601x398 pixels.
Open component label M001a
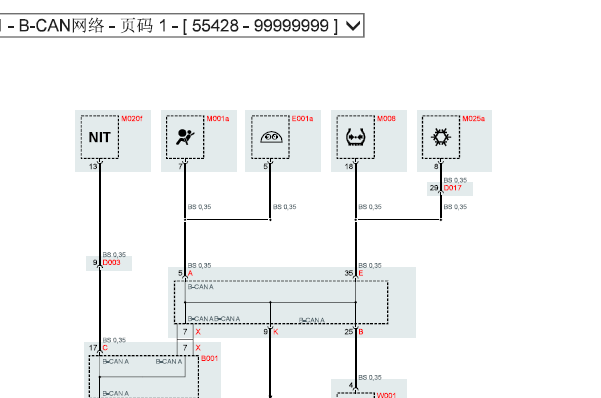point(218,119)
